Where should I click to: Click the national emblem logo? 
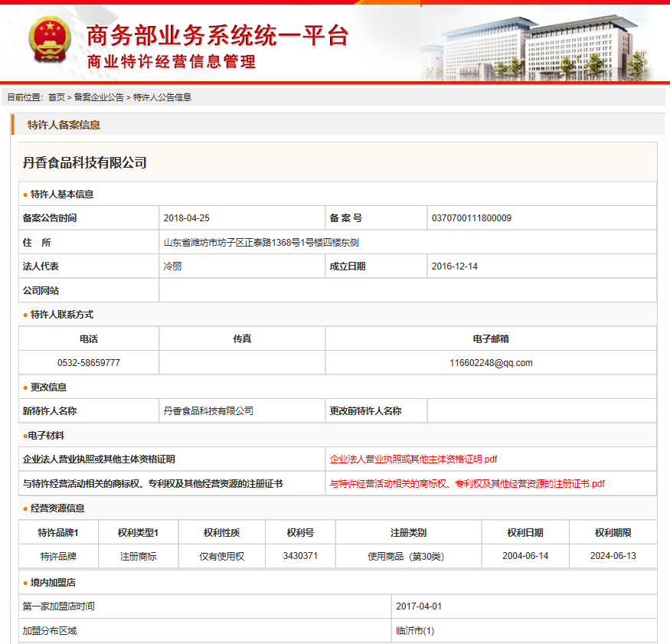[x=50, y=40]
